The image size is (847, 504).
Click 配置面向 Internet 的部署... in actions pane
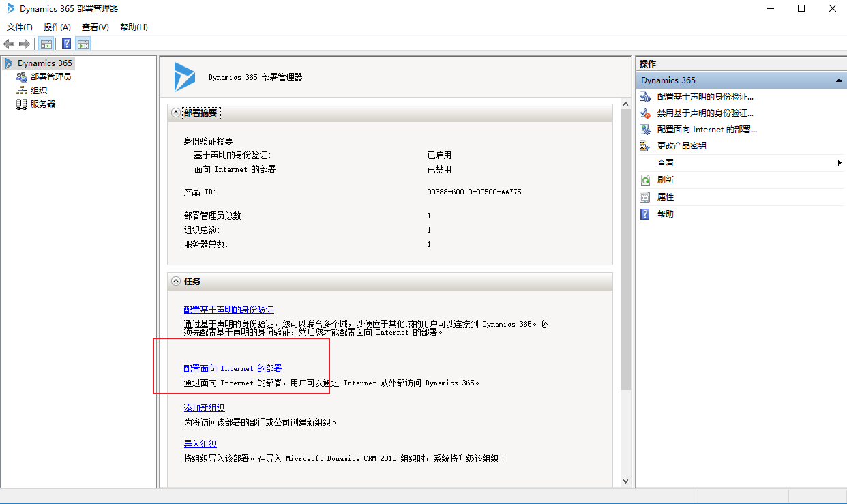coord(707,130)
